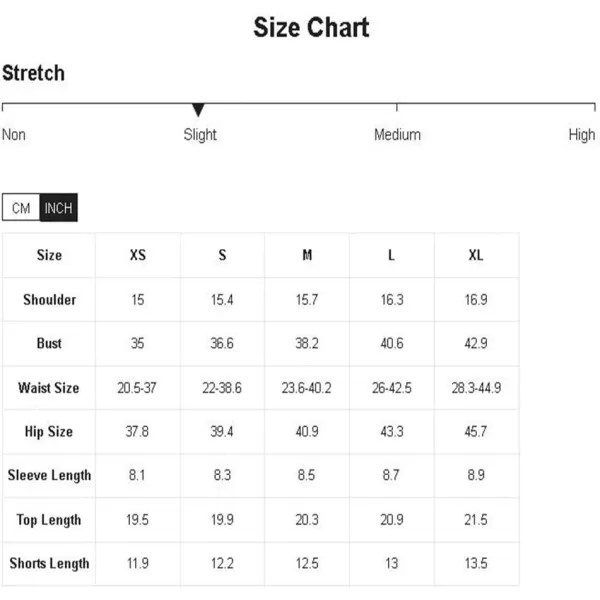
Task: Switch units to CM
Action: click(21, 208)
